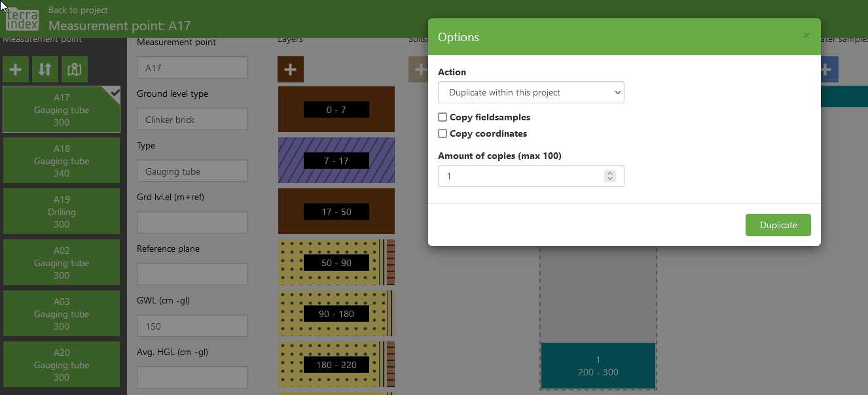Viewport: 868px width, 395px height.
Task: Click the TerraIndex logo icon
Action: click(x=22, y=19)
